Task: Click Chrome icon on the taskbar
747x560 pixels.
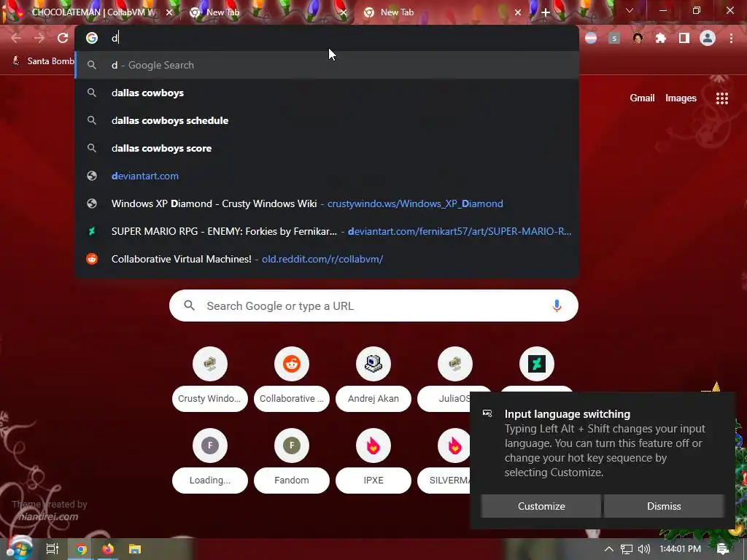Action: tap(82, 549)
